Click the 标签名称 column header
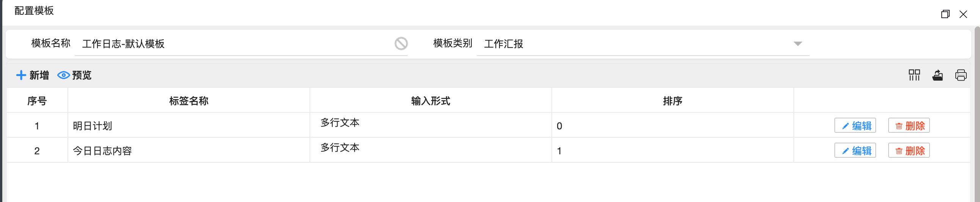 pos(189,101)
